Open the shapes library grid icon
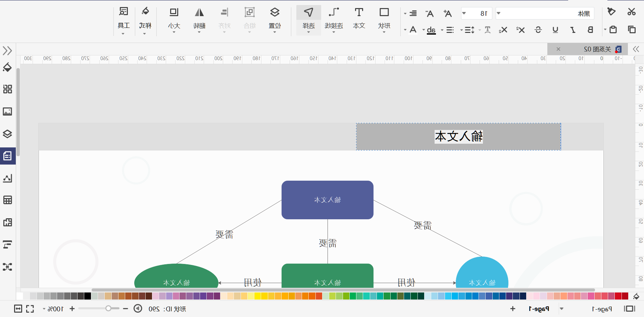The image size is (644, 317). tap(7, 89)
